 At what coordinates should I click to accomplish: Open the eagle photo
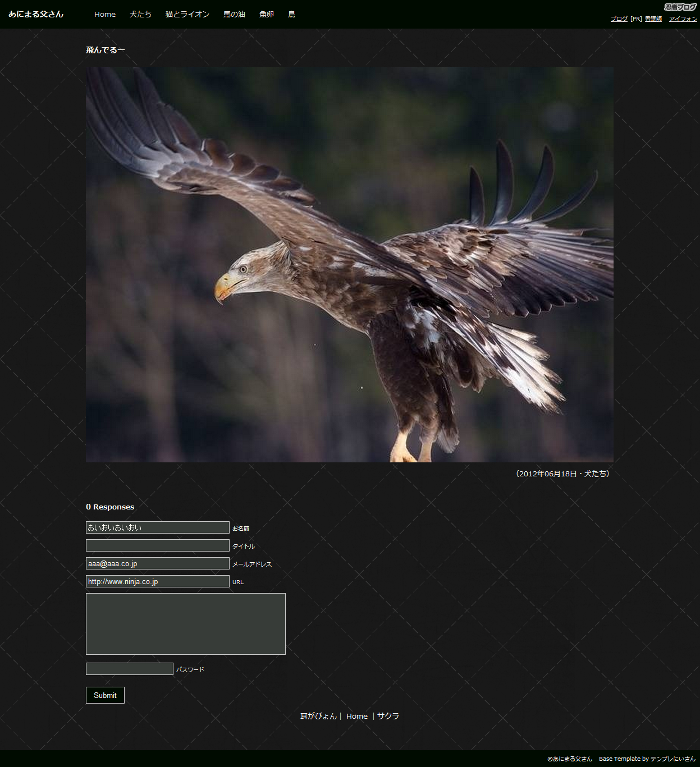click(x=350, y=264)
